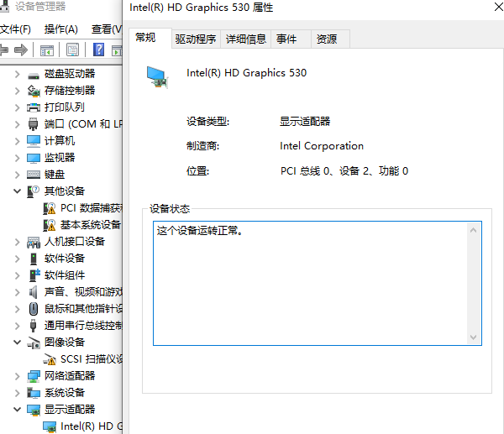Open the 操作(A) menu
504x434 pixels.
(61, 29)
